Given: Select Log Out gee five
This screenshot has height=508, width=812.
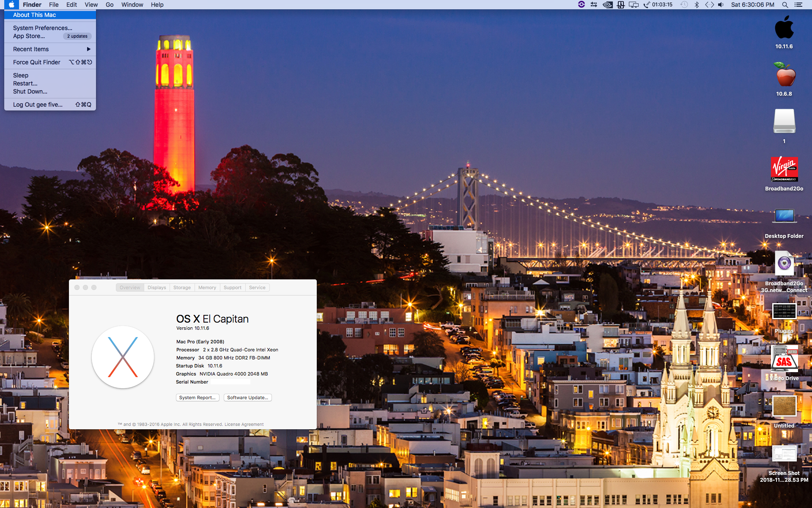Looking at the screenshot, I should click(50, 105).
